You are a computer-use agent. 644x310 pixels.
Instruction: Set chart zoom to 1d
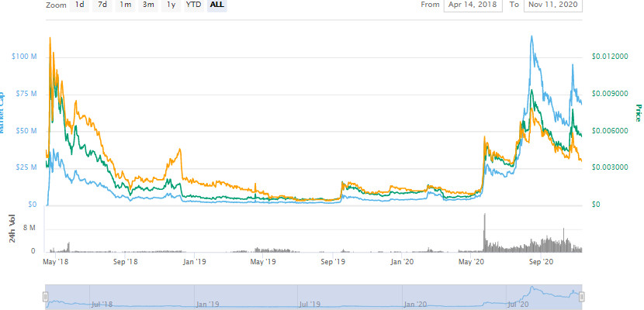pos(80,5)
